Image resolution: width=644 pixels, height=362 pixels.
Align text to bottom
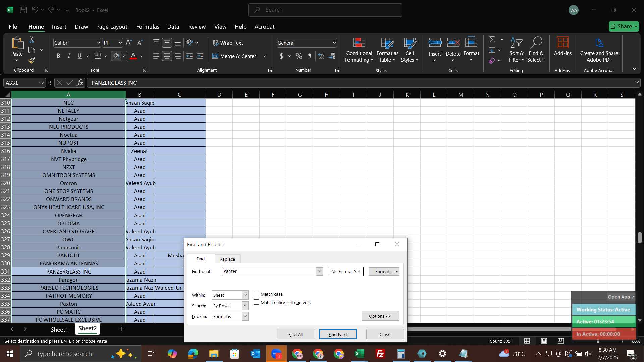coord(178,43)
